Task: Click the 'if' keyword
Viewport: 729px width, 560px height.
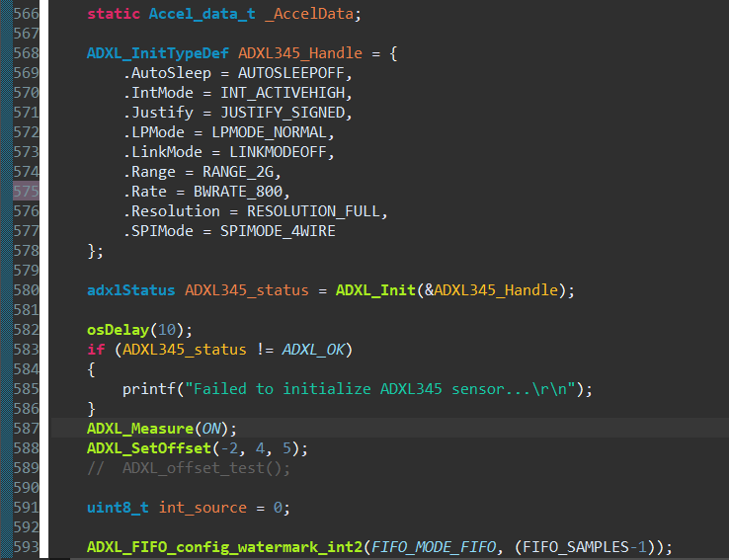Action: click(x=96, y=350)
